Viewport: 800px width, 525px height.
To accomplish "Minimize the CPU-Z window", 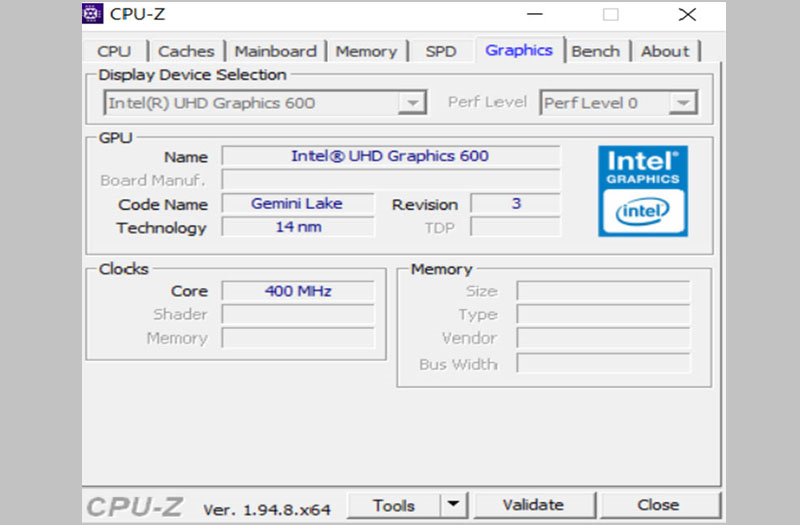I will [x=535, y=14].
